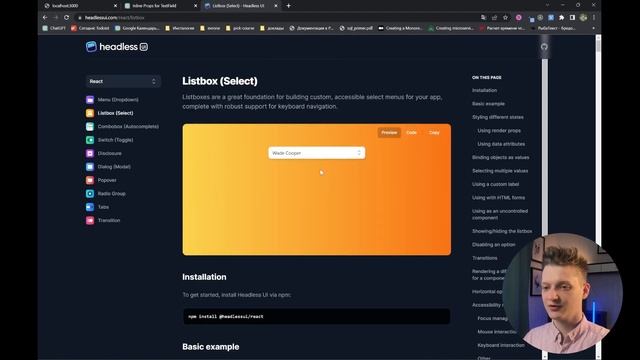Viewport: 640px width, 360px height.
Task: Go to Dialog (Modal) docs page
Action: pos(114,167)
